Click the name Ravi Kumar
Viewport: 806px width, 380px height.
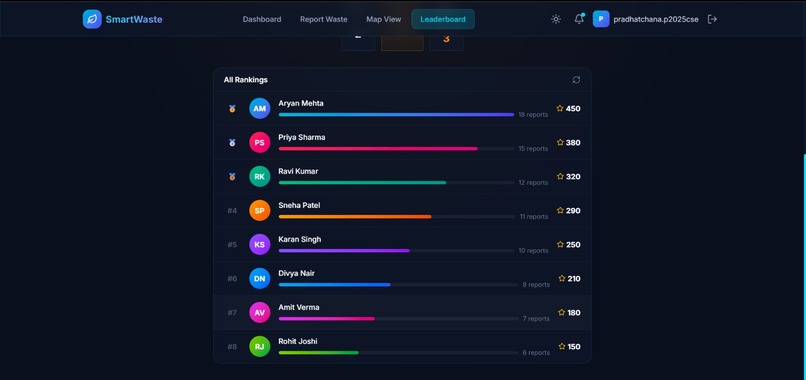298,171
